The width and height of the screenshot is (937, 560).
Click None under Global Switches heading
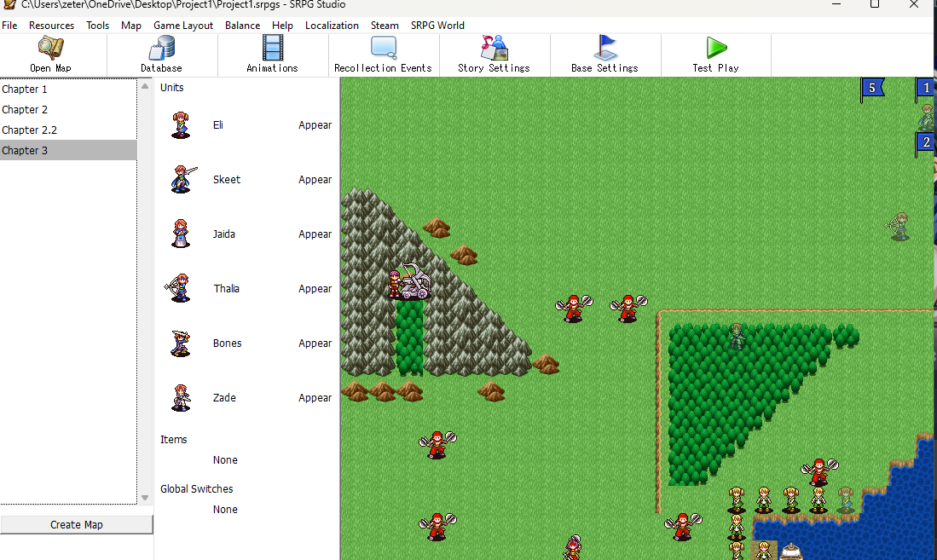[225, 509]
